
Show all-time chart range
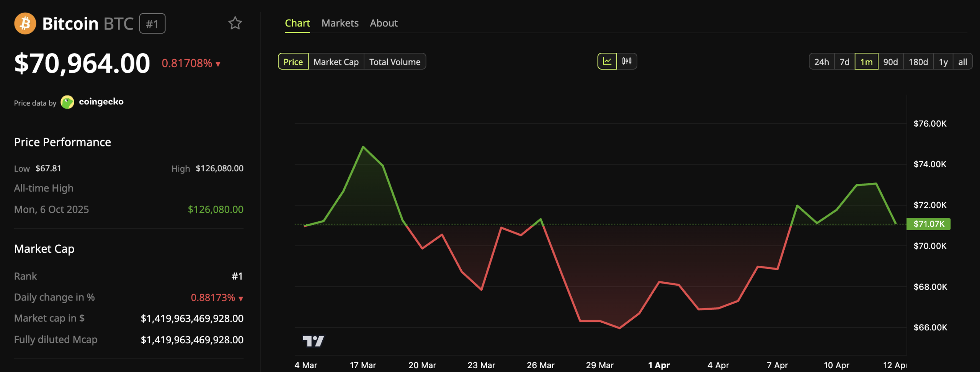point(962,62)
